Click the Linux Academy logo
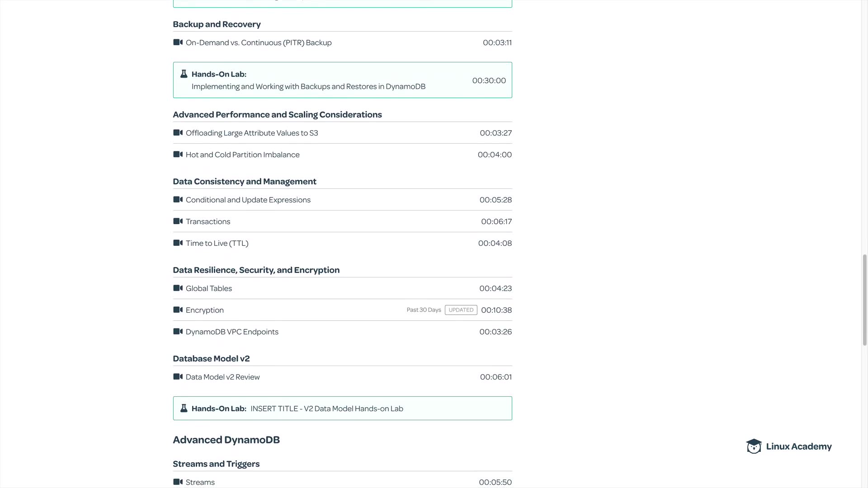This screenshot has width=868, height=488. click(788, 446)
